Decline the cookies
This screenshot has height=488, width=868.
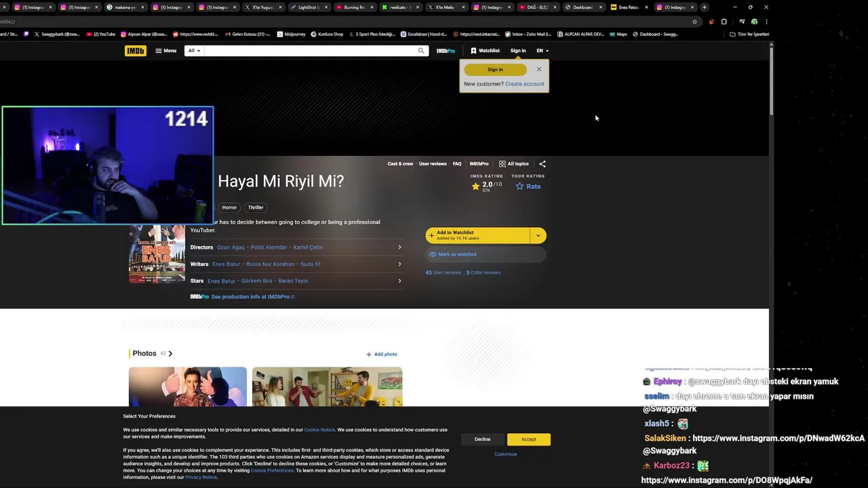[x=482, y=439]
